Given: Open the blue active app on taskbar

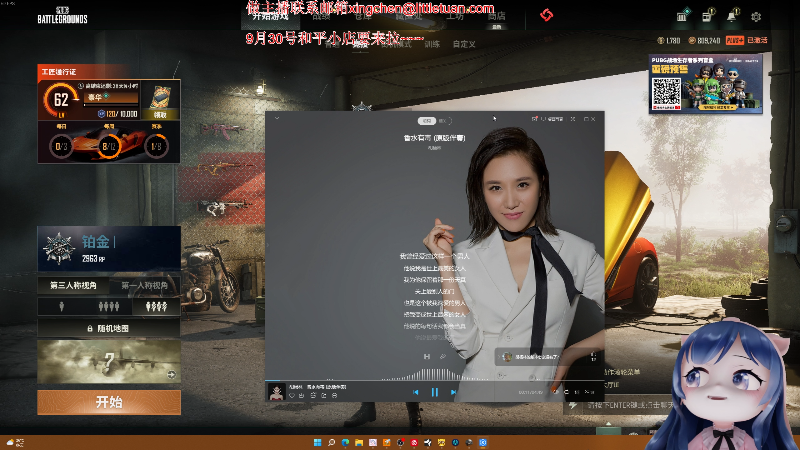Looking at the screenshot, I should coord(483,442).
